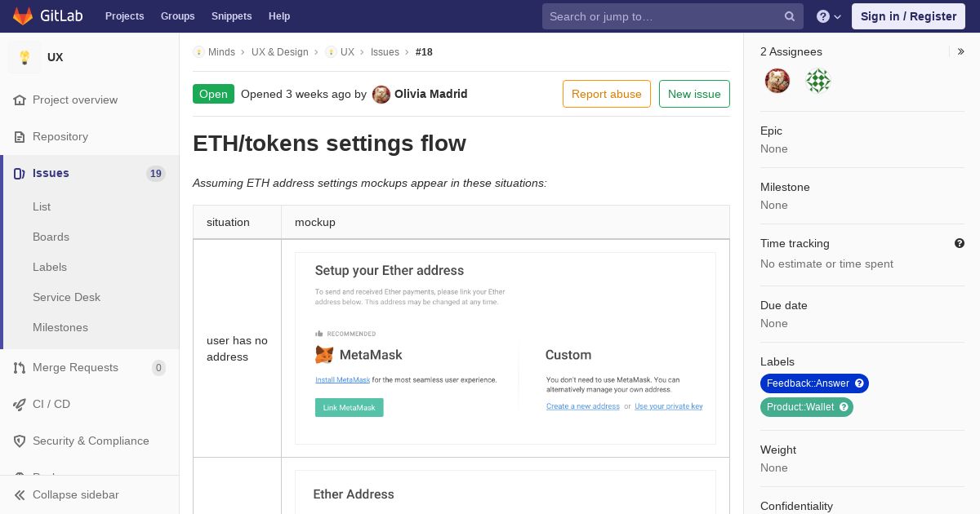Click the Report abuse button
This screenshot has height=514, width=980.
pyautogui.click(x=607, y=94)
